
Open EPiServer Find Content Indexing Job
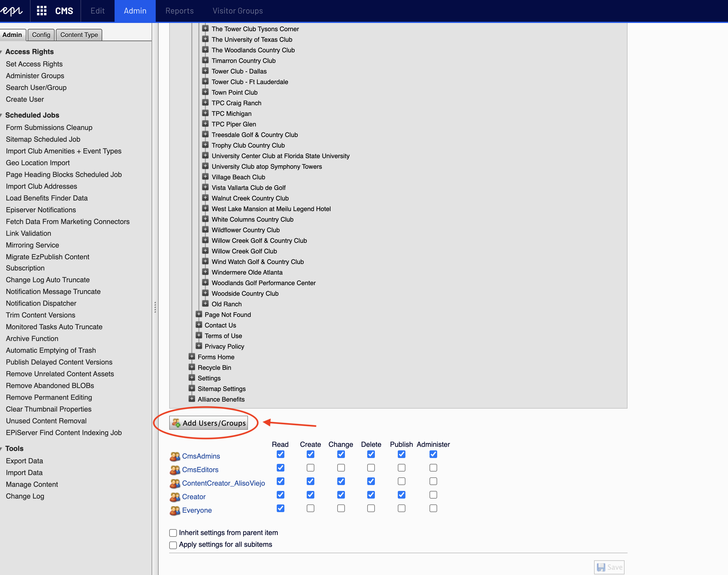click(x=63, y=433)
